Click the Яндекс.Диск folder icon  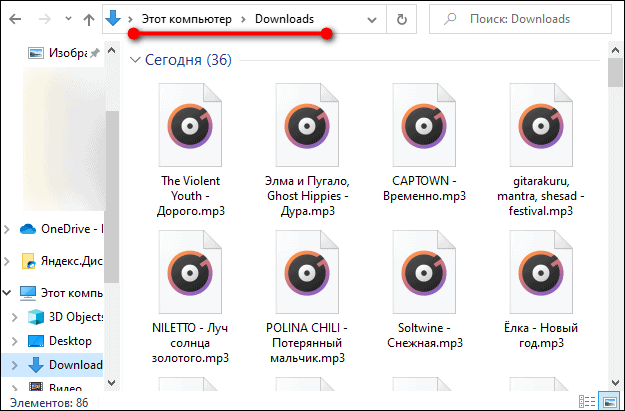click(x=28, y=261)
